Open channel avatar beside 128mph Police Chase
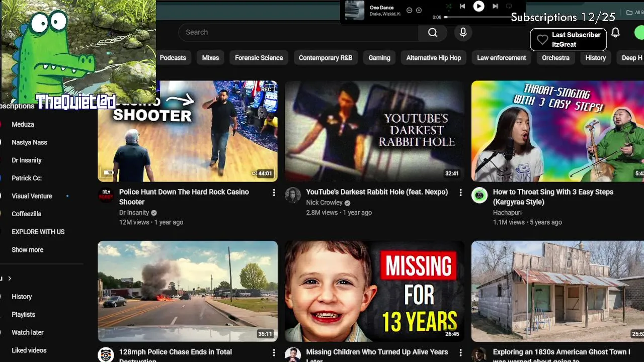644x362 pixels. click(x=106, y=354)
